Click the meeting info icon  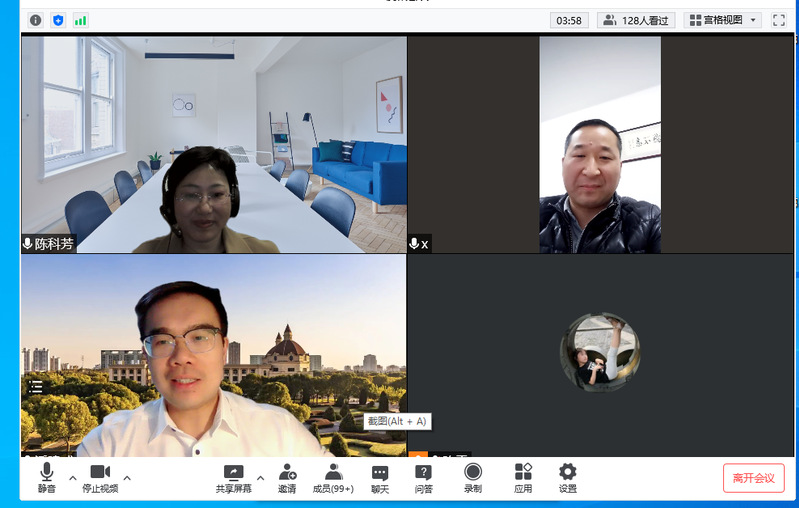pos(36,20)
